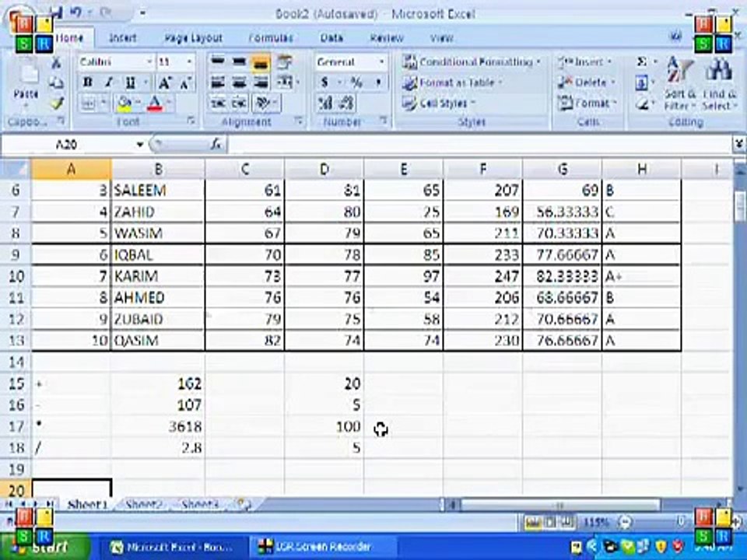Screen dimensions: 747x560
Task: Click the Save icon in Quick Access
Action: click(56, 13)
